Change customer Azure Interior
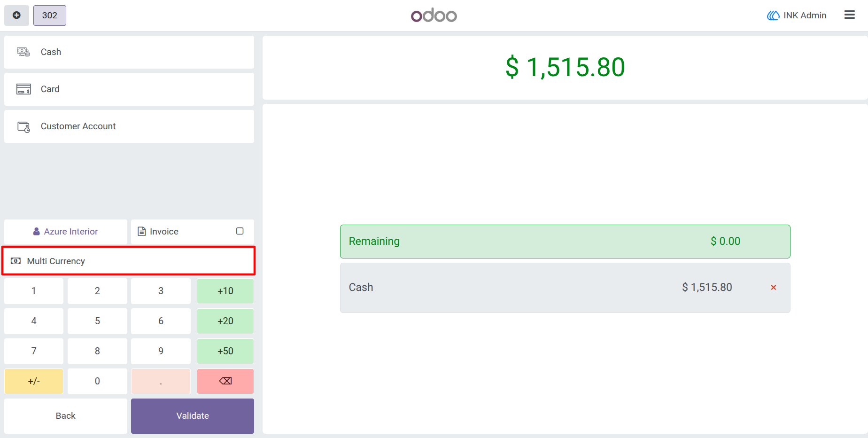Screen dimensions: 868x438 (x=66, y=232)
